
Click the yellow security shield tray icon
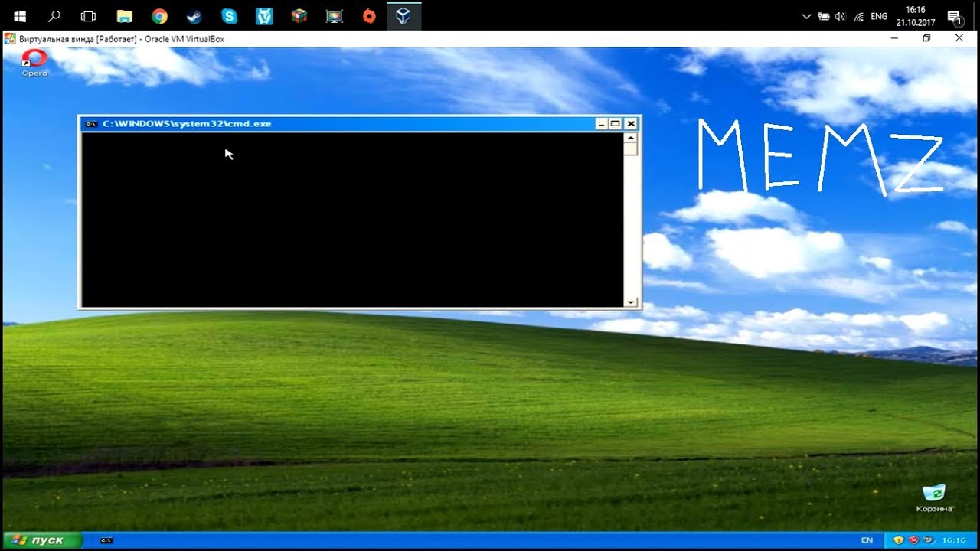point(898,540)
